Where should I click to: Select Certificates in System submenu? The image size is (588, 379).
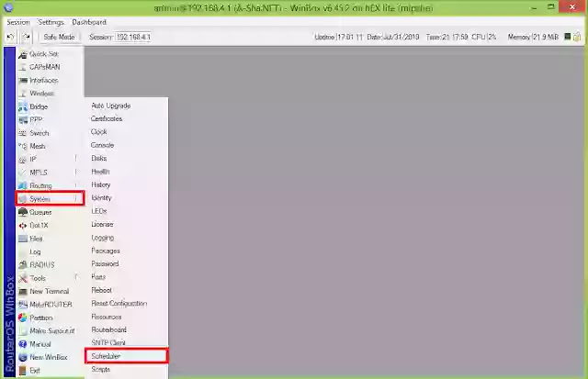coord(127,118)
